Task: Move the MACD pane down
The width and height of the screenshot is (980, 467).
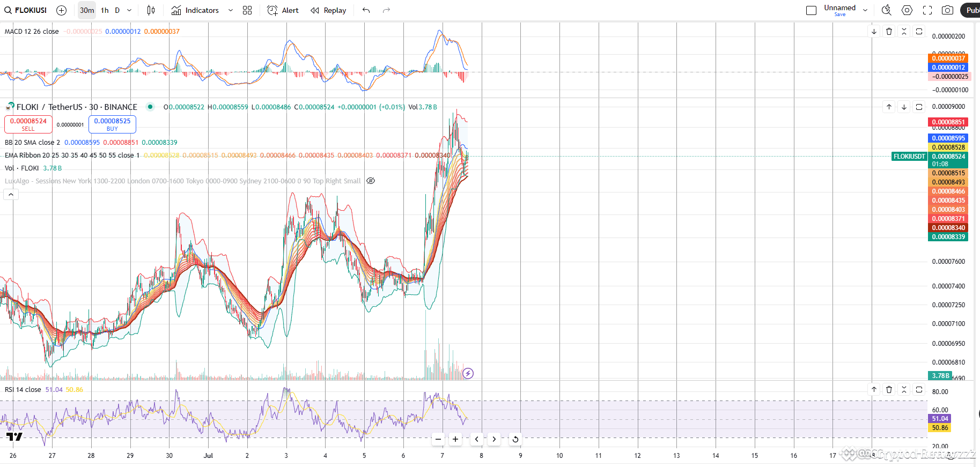Action: click(874, 32)
